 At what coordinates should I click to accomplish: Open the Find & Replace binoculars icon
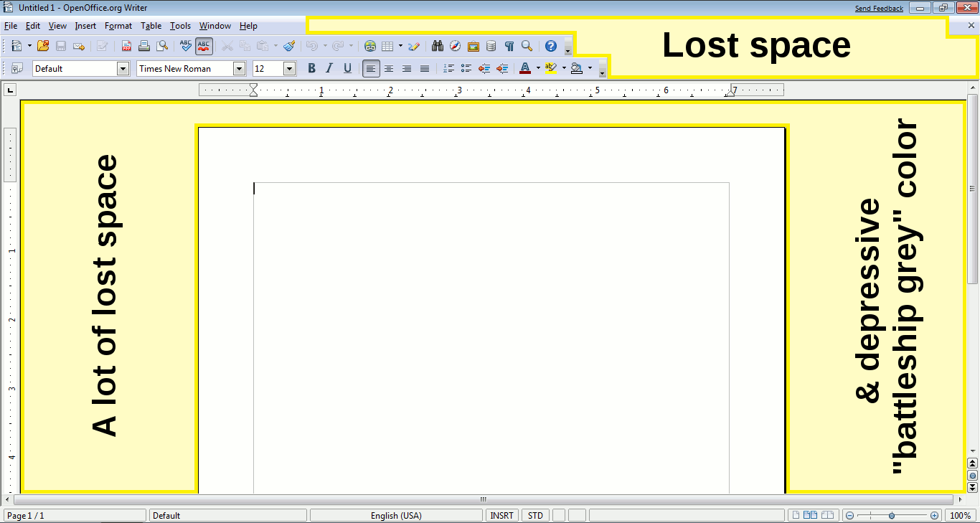coord(438,46)
